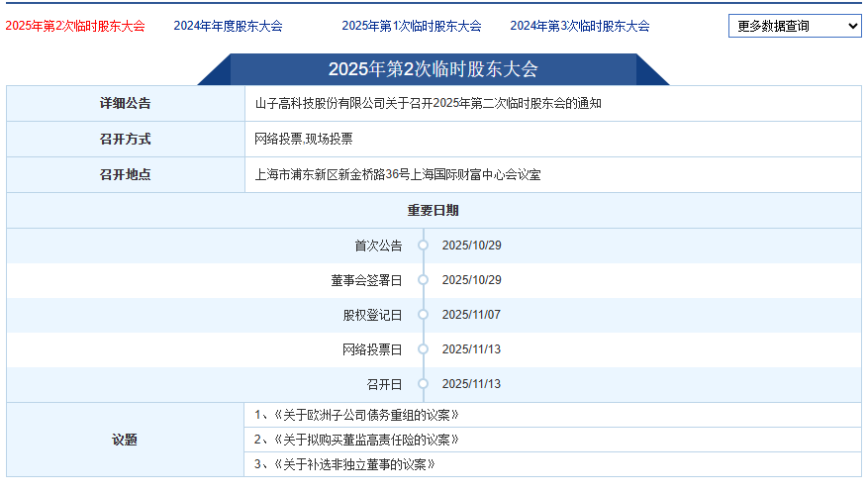Click the 网络投票日 label
The width and height of the screenshot is (868, 493).
click(x=372, y=350)
